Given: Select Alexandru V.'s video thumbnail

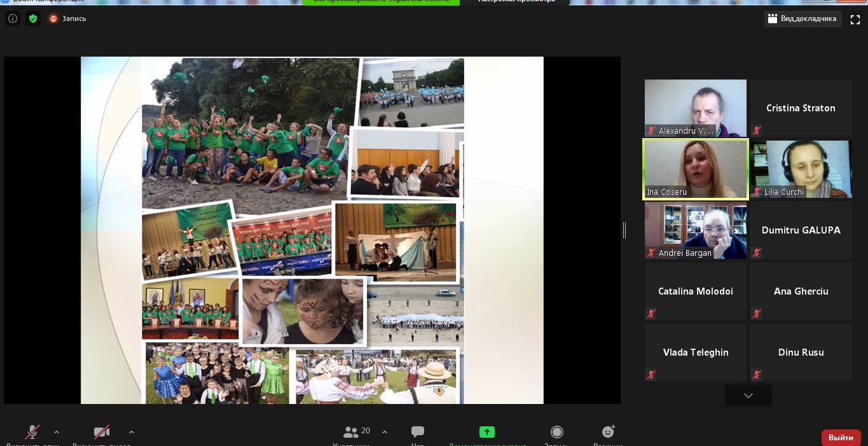Looking at the screenshot, I should tap(696, 108).
